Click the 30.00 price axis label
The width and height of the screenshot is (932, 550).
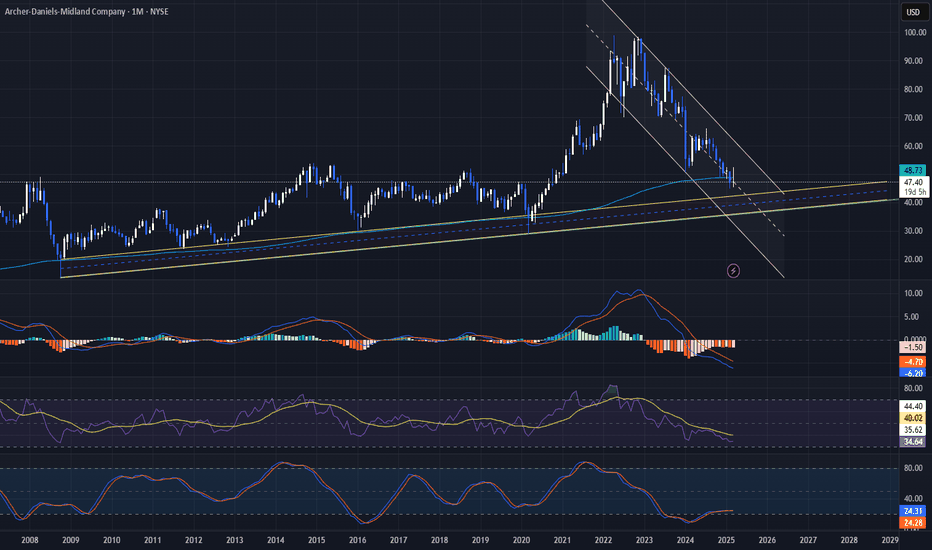(913, 231)
